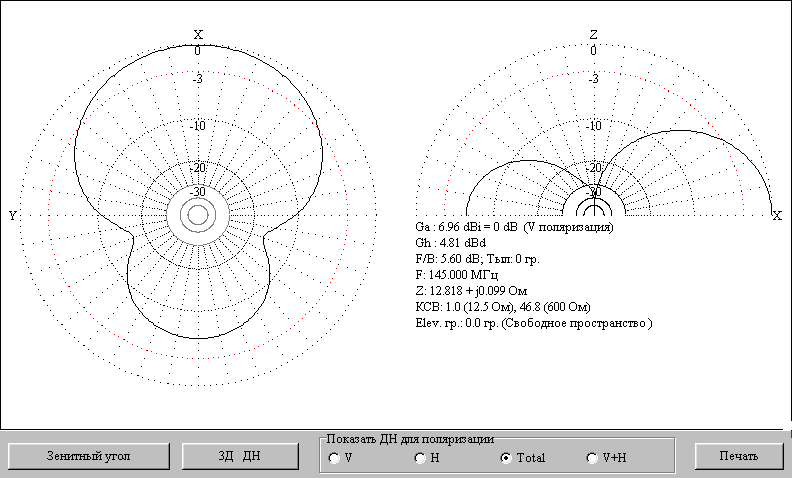Click the -10 ring label in azimuth plot
Viewport: 792px width, 478px height.
pyautogui.click(x=198, y=126)
